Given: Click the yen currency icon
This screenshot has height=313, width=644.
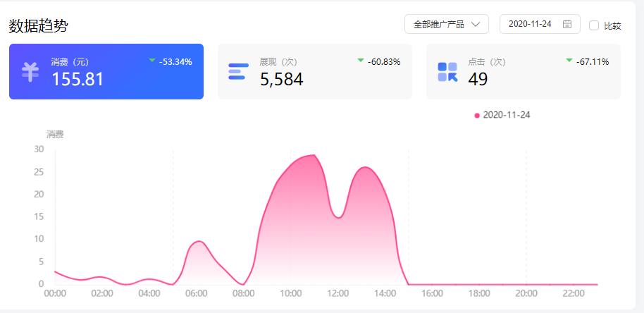Looking at the screenshot, I should click(x=30, y=72).
